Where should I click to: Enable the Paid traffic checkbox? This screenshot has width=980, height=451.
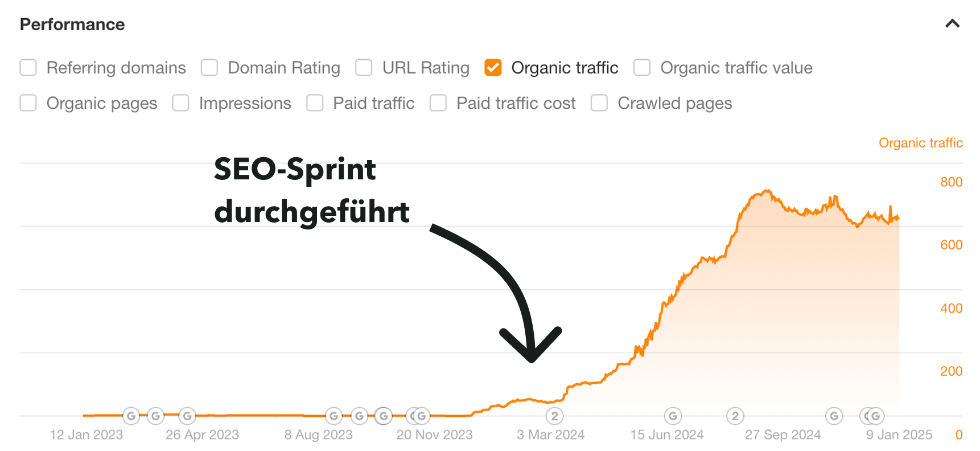click(x=315, y=103)
